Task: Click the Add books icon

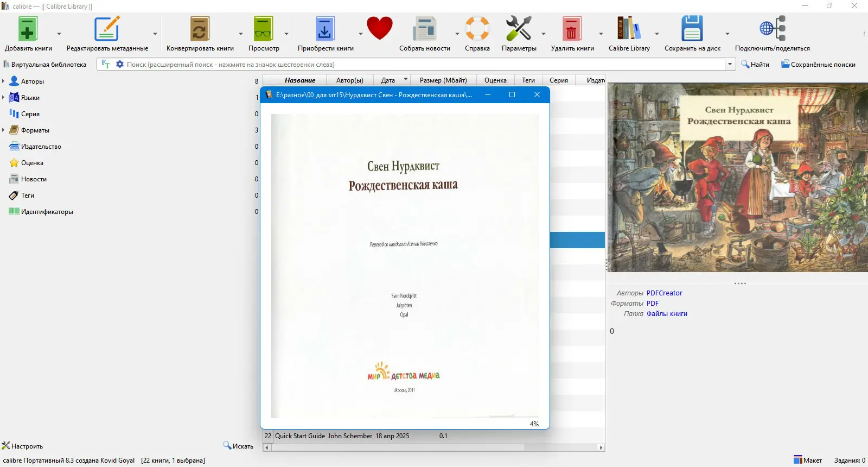Action: (28, 29)
